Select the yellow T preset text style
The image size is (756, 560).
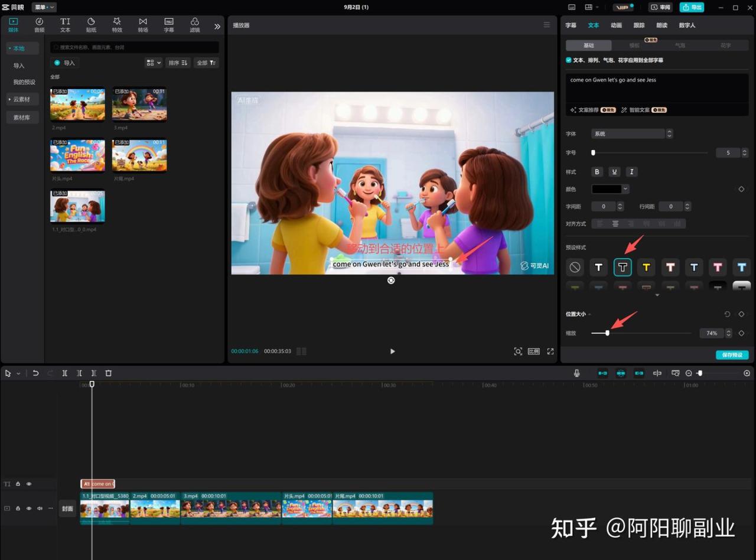coord(646,268)
